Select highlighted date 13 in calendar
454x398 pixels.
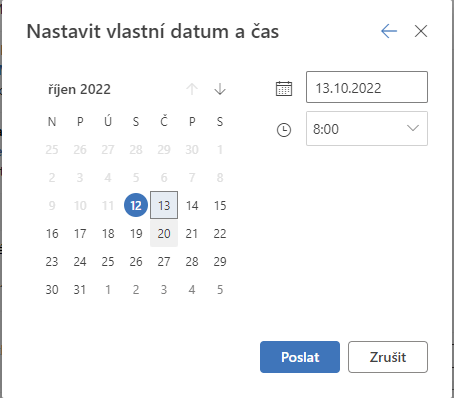[164, 205]
